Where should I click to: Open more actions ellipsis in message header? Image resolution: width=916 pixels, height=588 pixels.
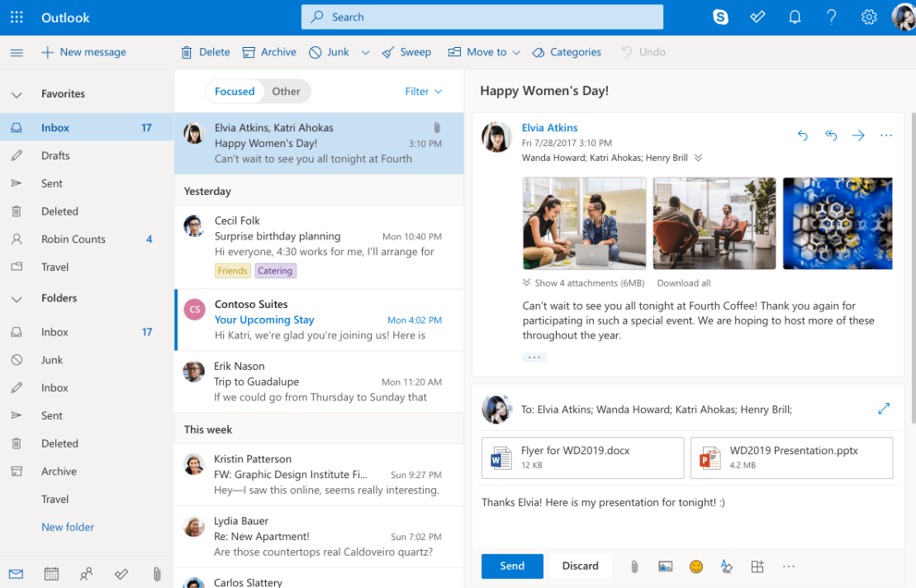pos(885,135)
